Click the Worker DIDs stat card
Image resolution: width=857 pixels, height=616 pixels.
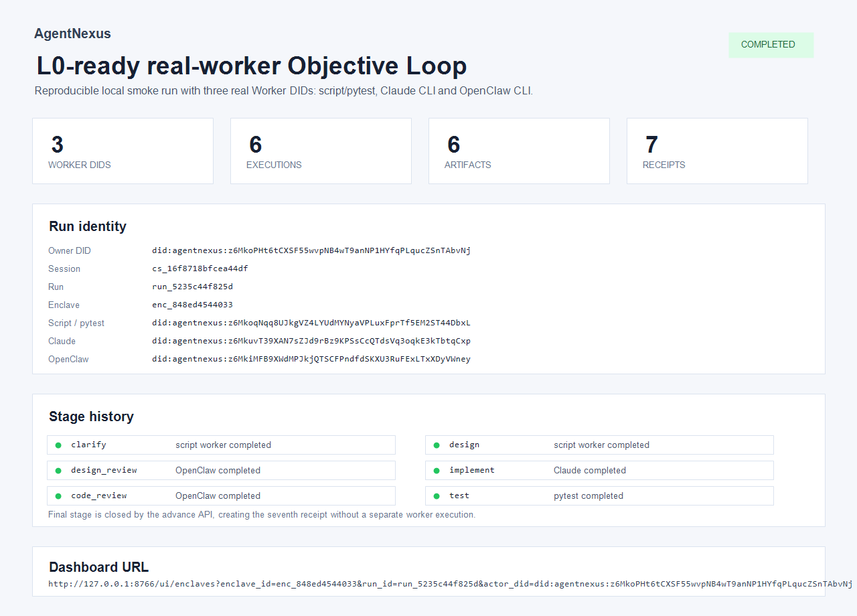[123, 151]
